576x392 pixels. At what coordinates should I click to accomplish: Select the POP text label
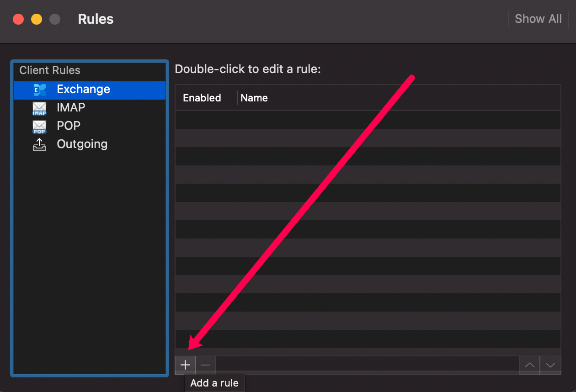pyautogui.click(x=69, y=126)
